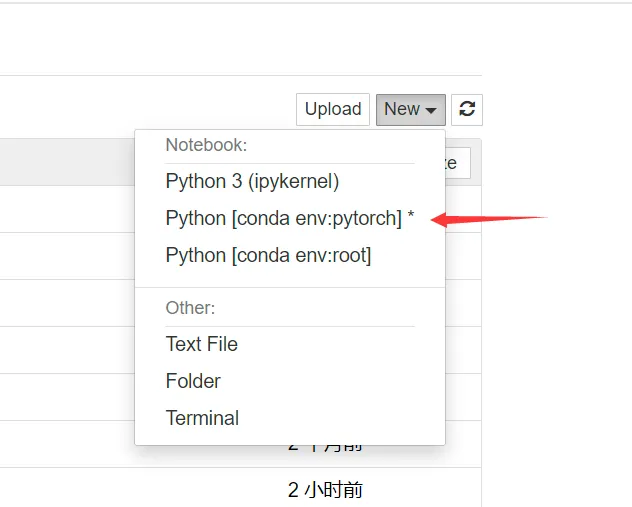The image size is (632, 507).
Task: Refresh the notebook list
Action: click(x=467, y=109)
